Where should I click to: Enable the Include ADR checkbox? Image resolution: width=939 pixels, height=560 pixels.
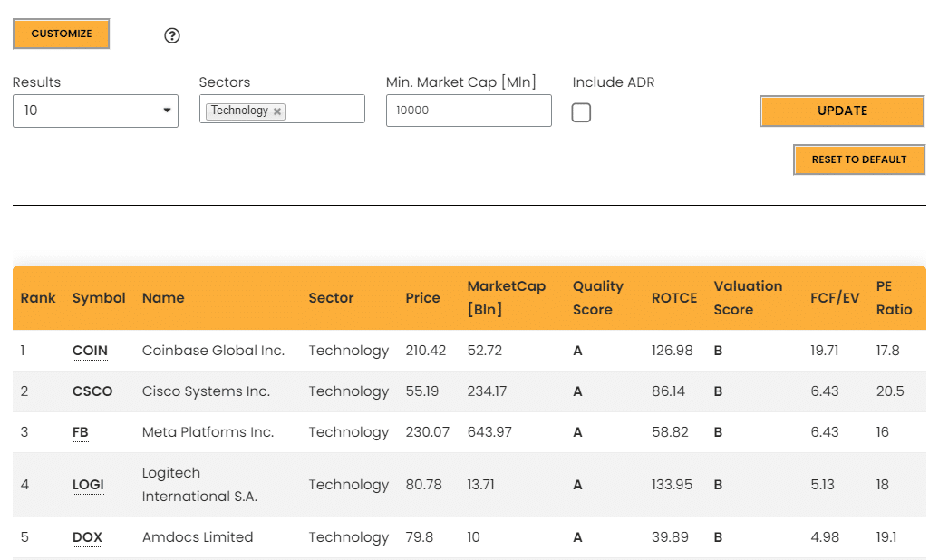(x=581, y=112)
